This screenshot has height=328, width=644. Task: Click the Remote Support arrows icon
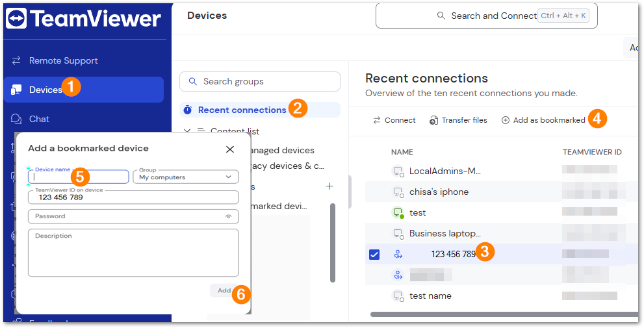point(16,61)
